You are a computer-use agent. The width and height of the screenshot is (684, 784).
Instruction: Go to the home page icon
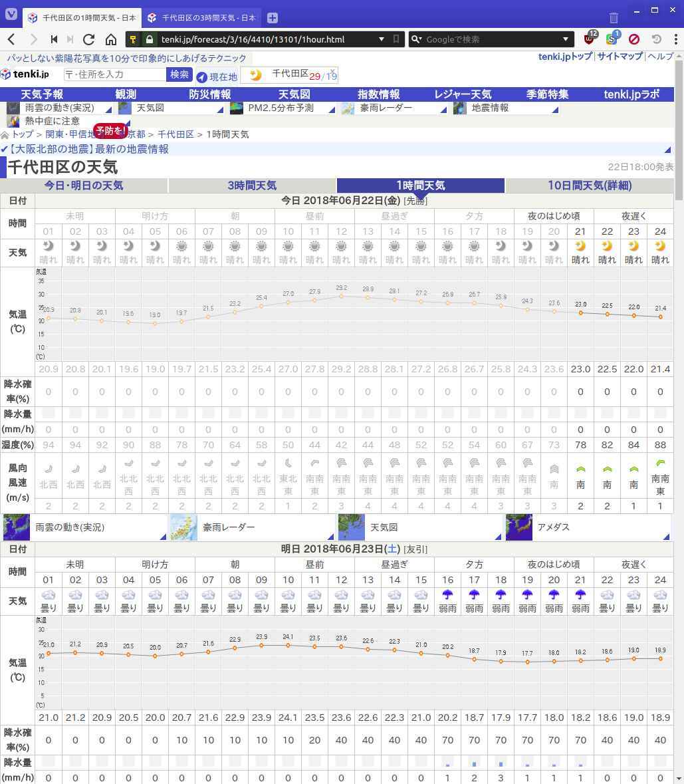[x=111, y=39]
